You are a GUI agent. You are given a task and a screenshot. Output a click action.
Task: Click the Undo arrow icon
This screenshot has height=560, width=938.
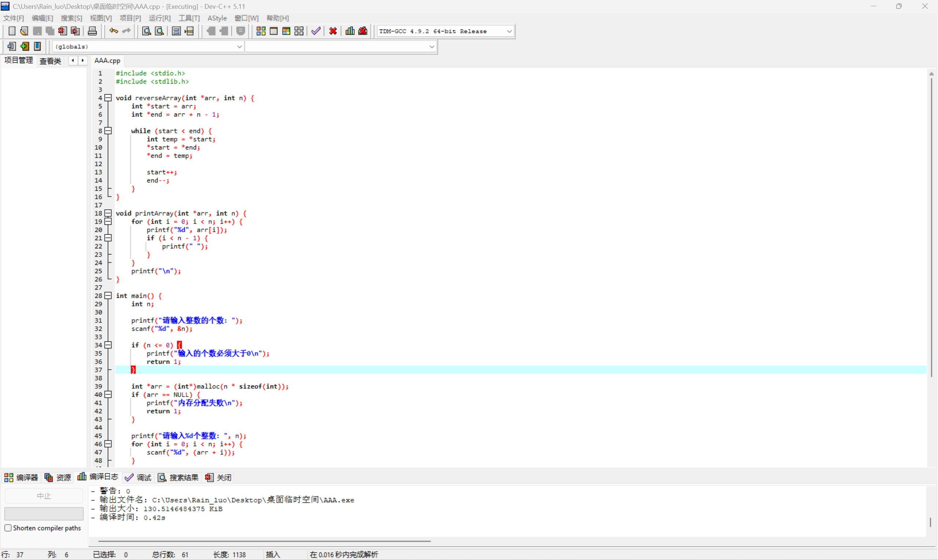113,31
